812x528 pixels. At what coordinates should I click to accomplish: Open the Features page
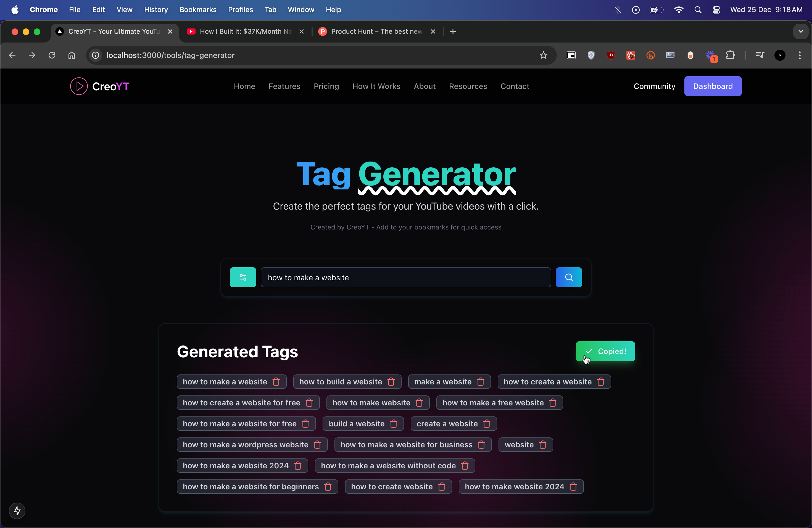284,86
